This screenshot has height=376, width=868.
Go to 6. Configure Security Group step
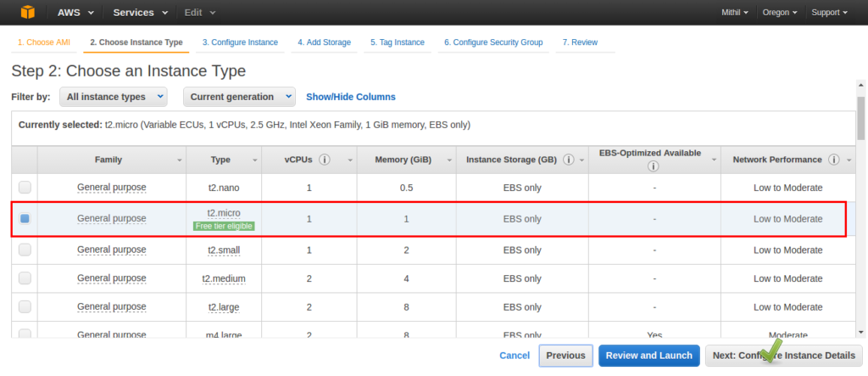point(493,42)
